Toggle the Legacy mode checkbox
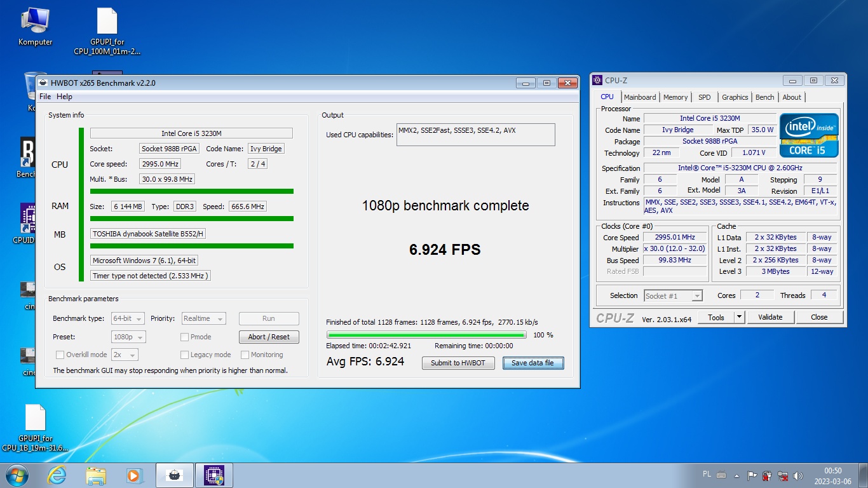Screen dimensions: 868x488 pyautogui.click(x=184, y=355)
